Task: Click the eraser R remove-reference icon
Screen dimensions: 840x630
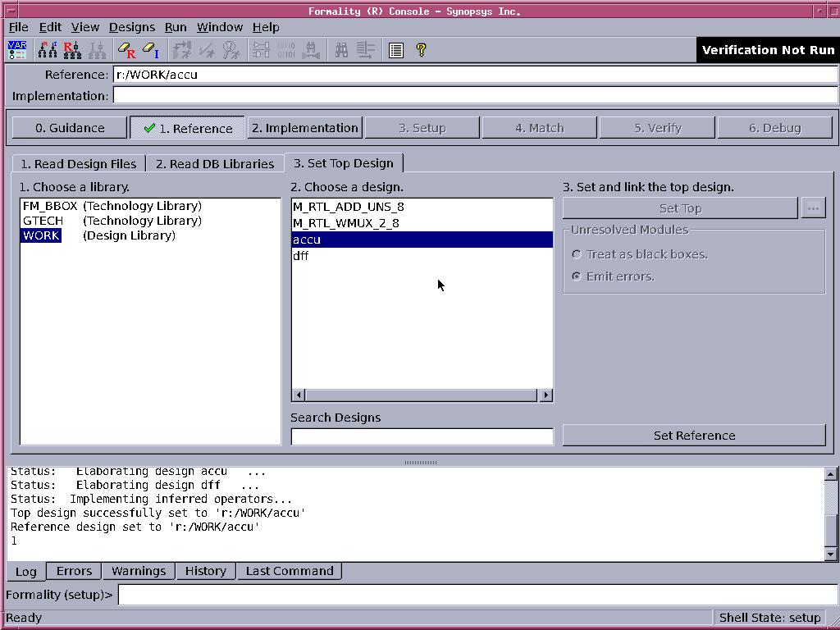Action: click(x=127, y=50)
